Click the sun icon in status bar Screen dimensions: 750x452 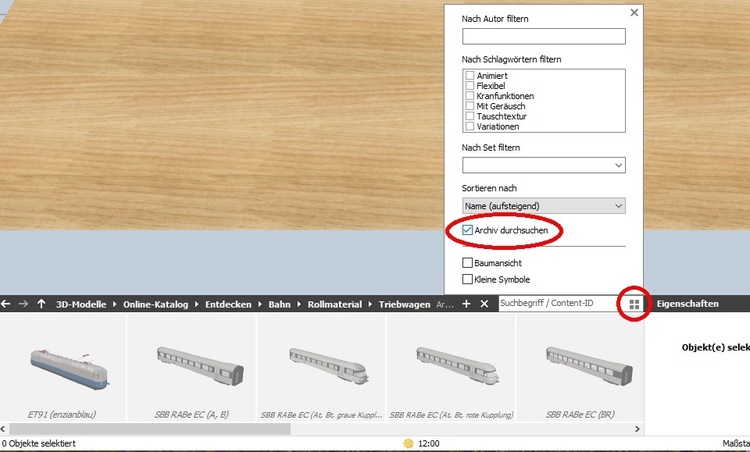(408, 443)
